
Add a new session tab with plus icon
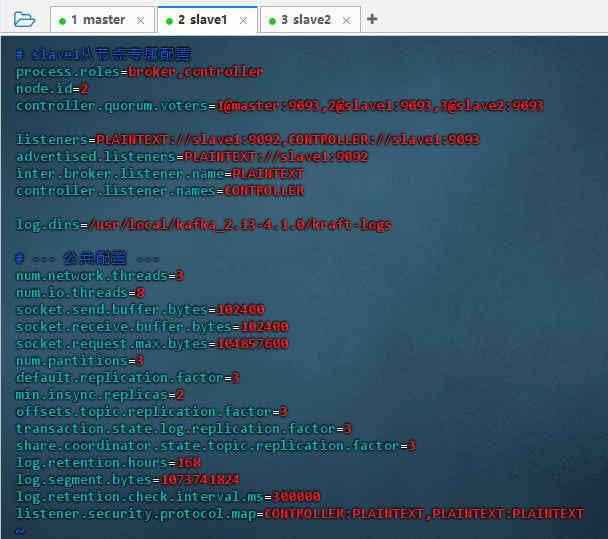372,19
